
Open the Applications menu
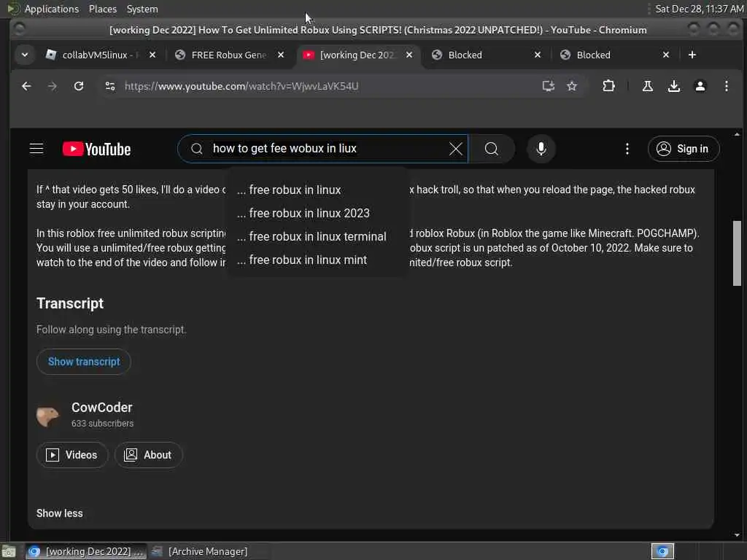pos(52,9)
